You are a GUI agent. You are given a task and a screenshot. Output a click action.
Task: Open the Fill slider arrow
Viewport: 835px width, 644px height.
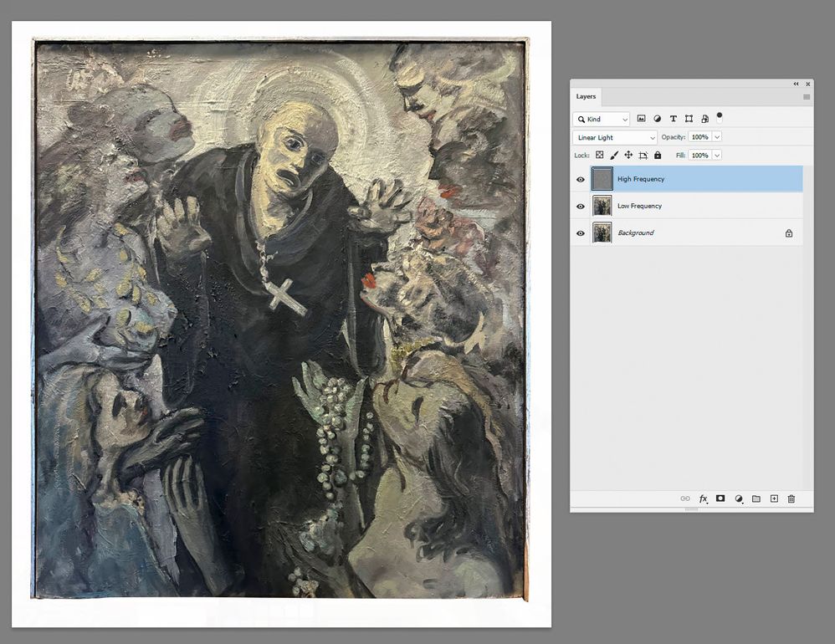717,156
